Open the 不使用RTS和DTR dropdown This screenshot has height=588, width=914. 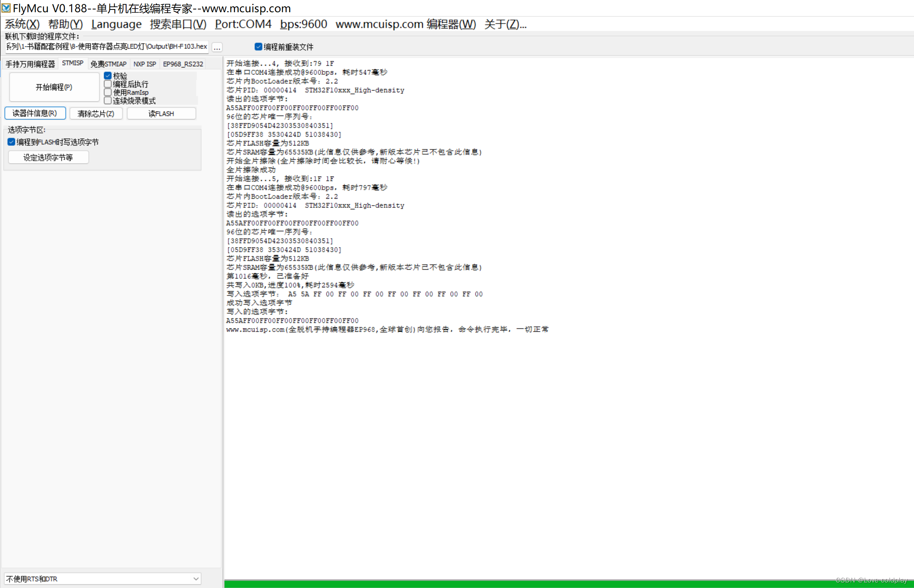pos(102,579)
